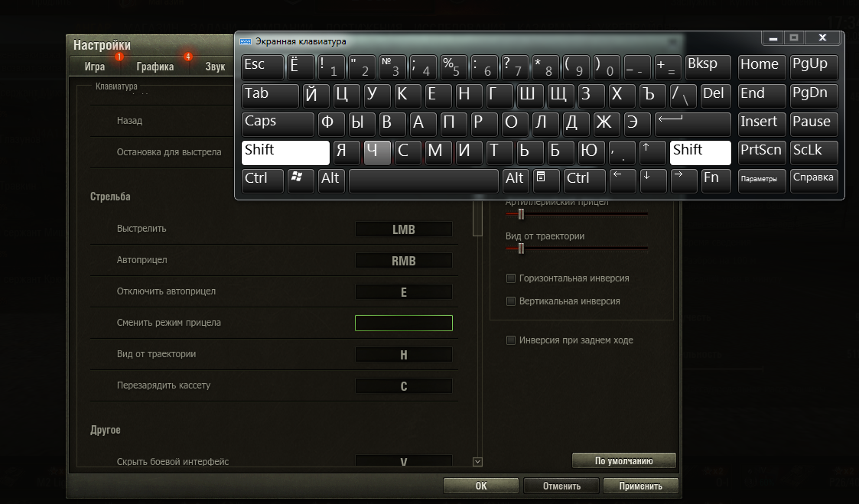Toggle Инверсия при заднем ходе checkbox
This screenshot has height=504, width=859.
pyautogui.click(x=511, y=340)
